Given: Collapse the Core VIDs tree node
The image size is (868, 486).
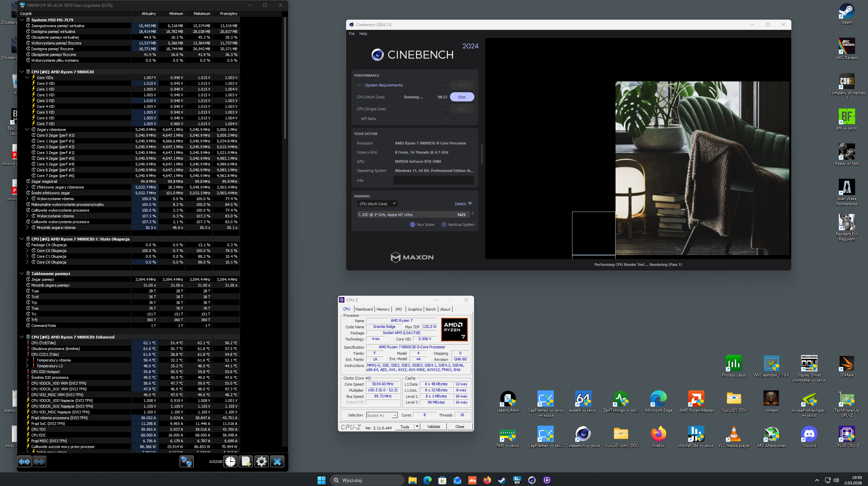Looking at the screenshot, I should (x=27, y=78).
